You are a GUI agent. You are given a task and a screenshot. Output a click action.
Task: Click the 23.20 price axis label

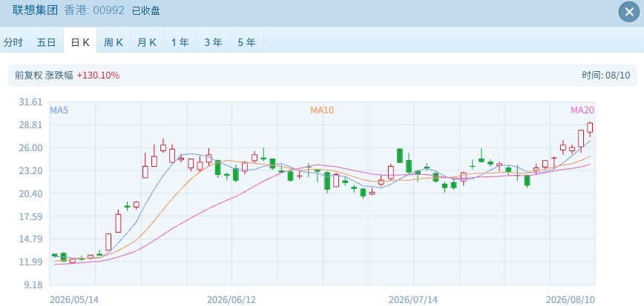click(30, 170)
